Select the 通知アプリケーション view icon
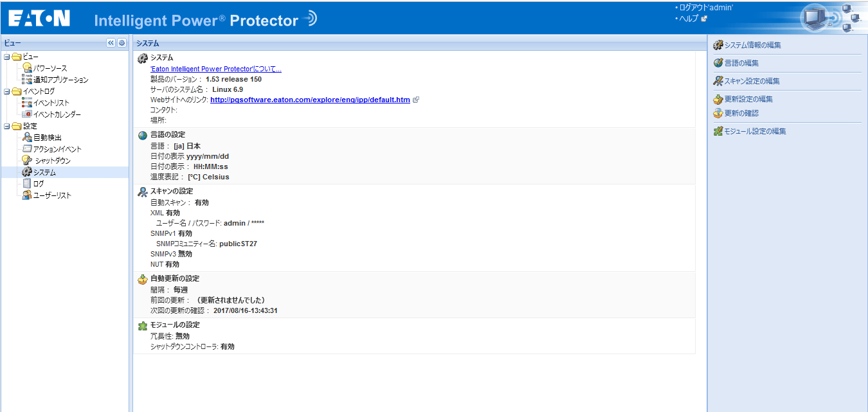The height and width of the screenshot is (412, 868). coord(28,79)
